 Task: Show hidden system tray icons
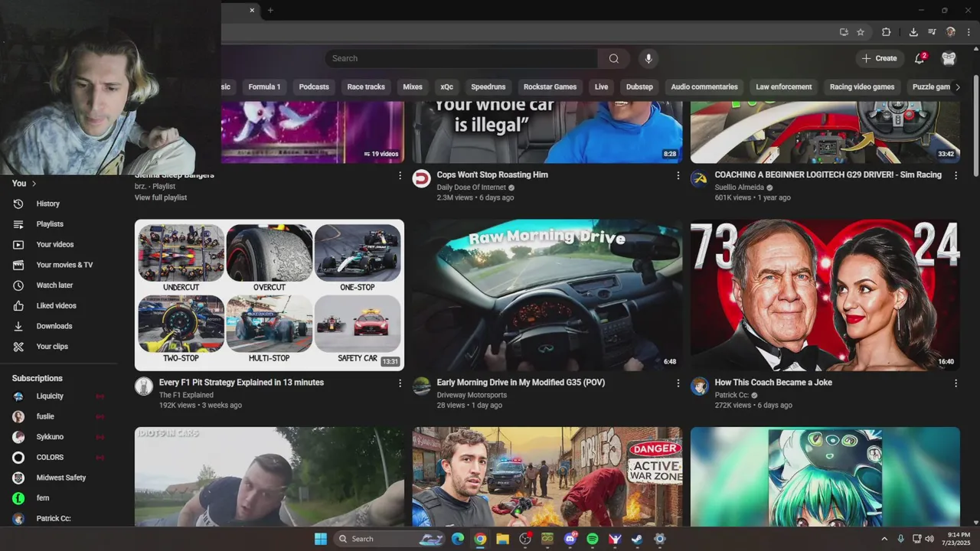click(x=884, y=539)
